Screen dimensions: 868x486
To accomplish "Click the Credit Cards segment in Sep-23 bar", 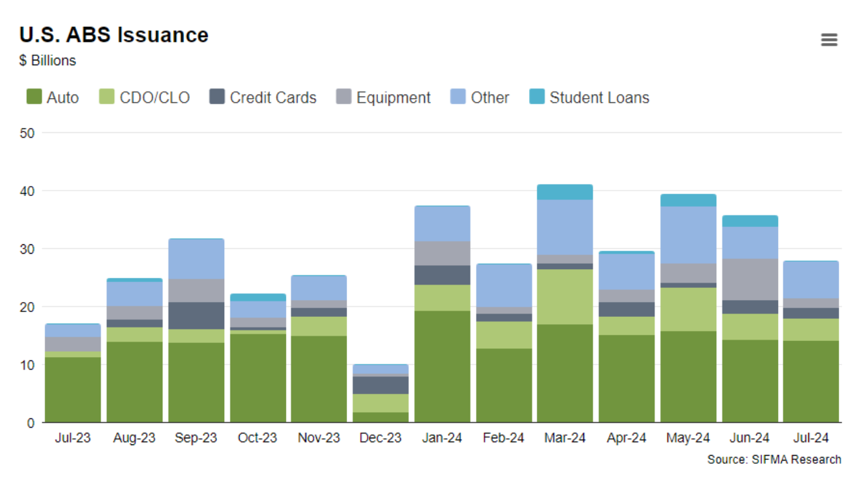I will click(x=196, y=315).
